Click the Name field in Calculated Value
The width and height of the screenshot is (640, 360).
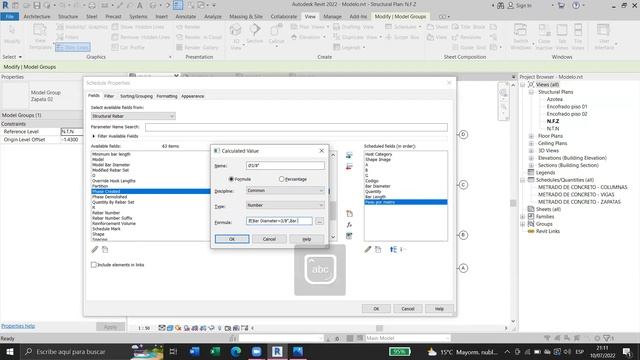coord(285,165)
